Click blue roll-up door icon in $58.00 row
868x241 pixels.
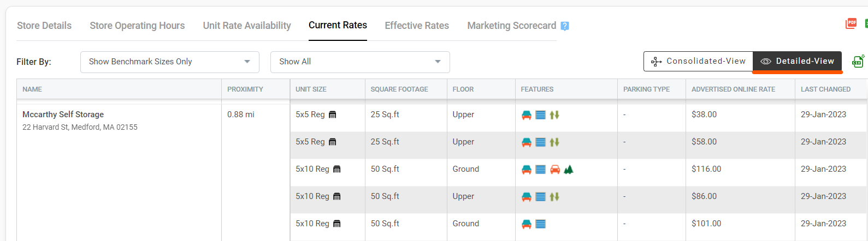(x=540, y=142)
